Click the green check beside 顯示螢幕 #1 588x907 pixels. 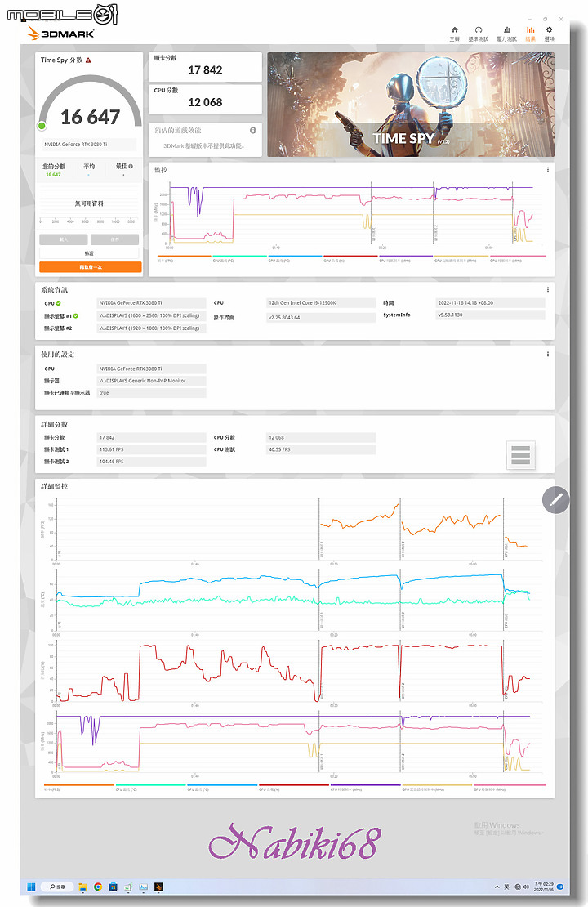click(x=76, y=316)
